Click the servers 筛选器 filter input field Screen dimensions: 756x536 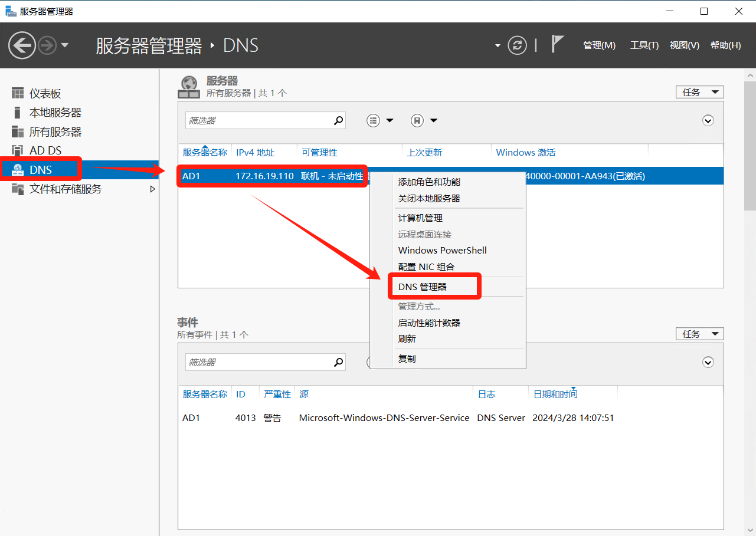click(258, 120)
